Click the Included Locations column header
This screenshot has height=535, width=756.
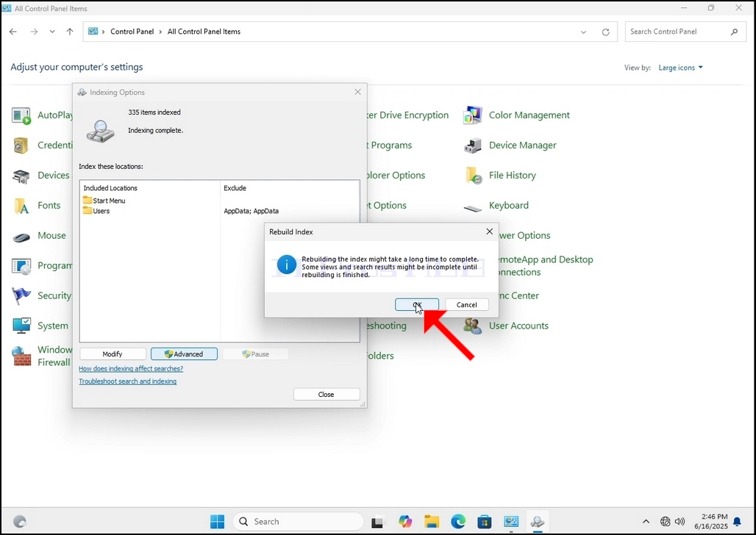click(x=110, y=188)
